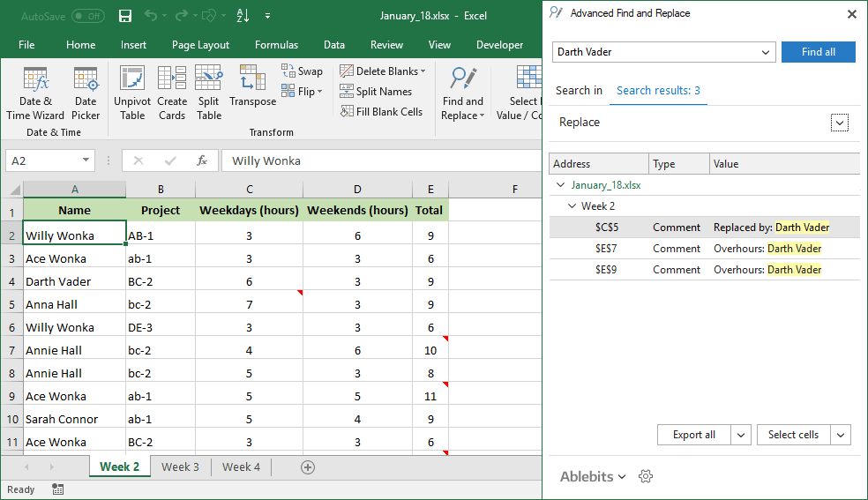Click the Redo arrow icon
This screenshot has height=500, width=868.
coord(181,16)
